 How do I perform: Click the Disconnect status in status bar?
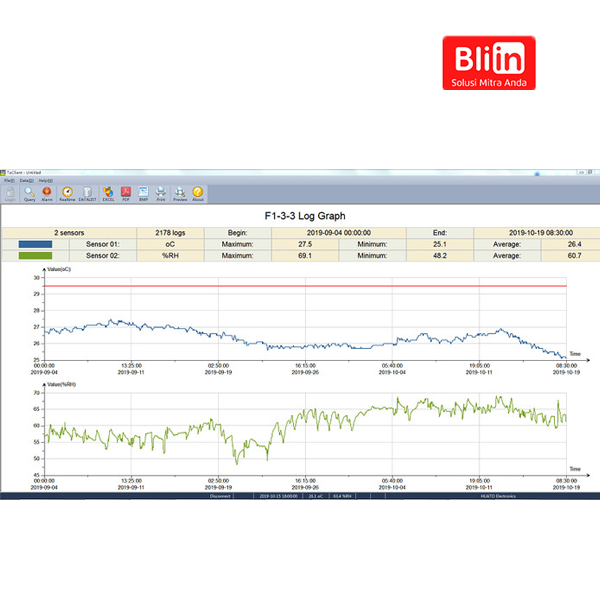pyautogui.click(x=222, y=494)
